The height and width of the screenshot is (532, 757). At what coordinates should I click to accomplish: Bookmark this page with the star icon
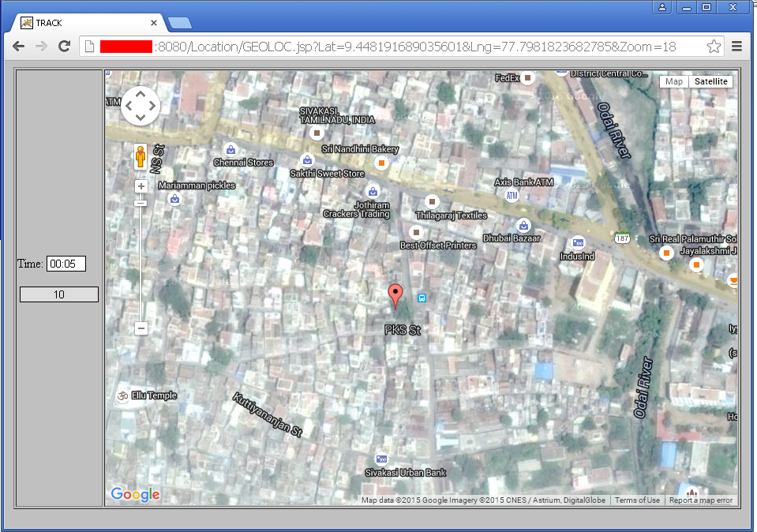(714, 47)
